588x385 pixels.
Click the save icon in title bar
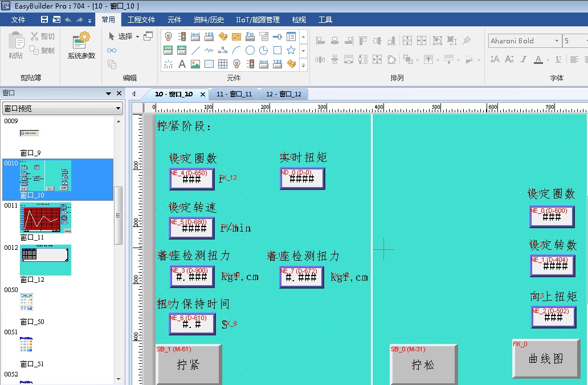coord(44,20)
